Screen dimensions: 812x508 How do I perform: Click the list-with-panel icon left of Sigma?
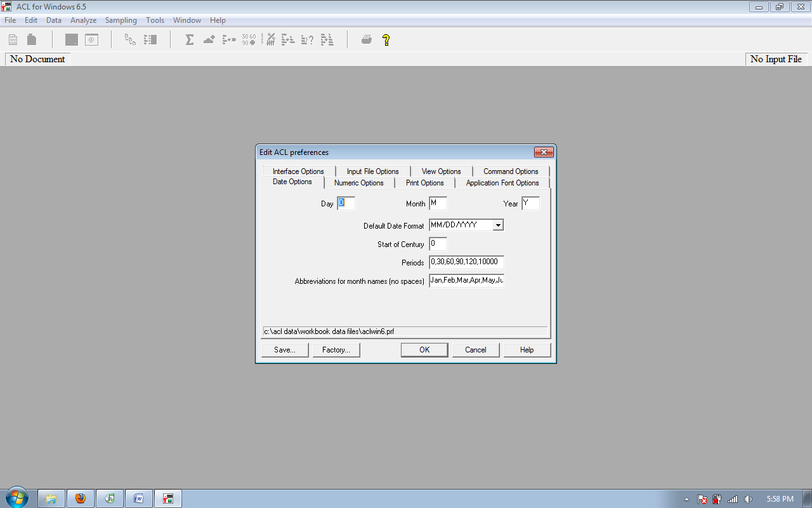tap(150, 39)
